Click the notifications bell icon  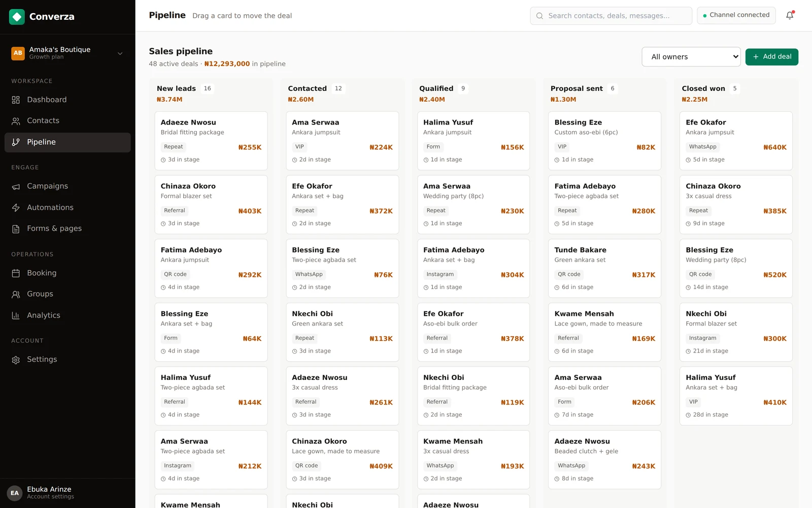[x=790, y=16]
